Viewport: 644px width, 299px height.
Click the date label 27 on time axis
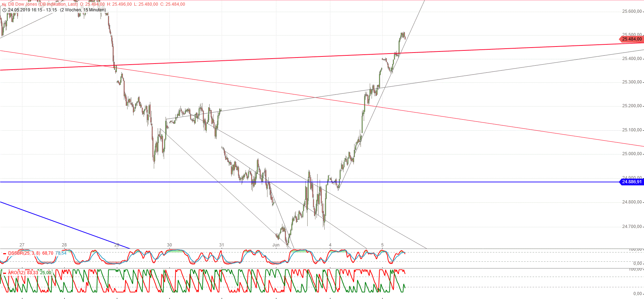point(22,245)
